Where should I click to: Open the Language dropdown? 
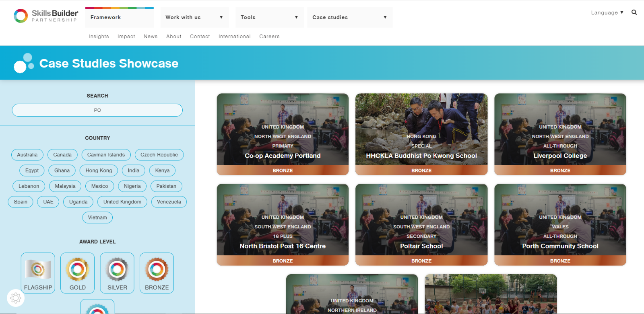(x=607, y=12)
